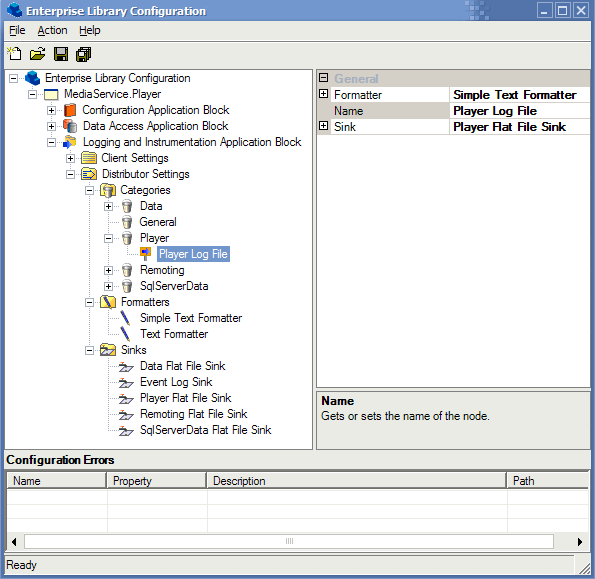Click the Path column header
595x579 pixels.
(548, 481)
